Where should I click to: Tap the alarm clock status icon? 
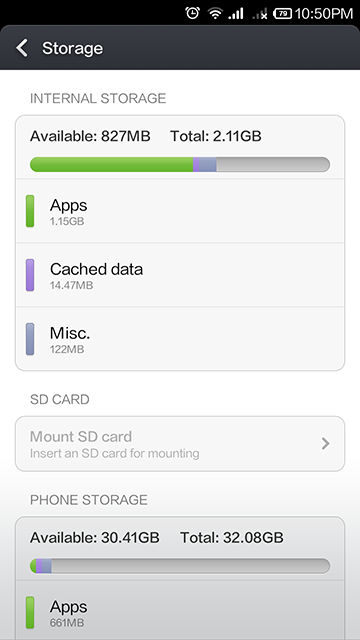coord(192,13)
